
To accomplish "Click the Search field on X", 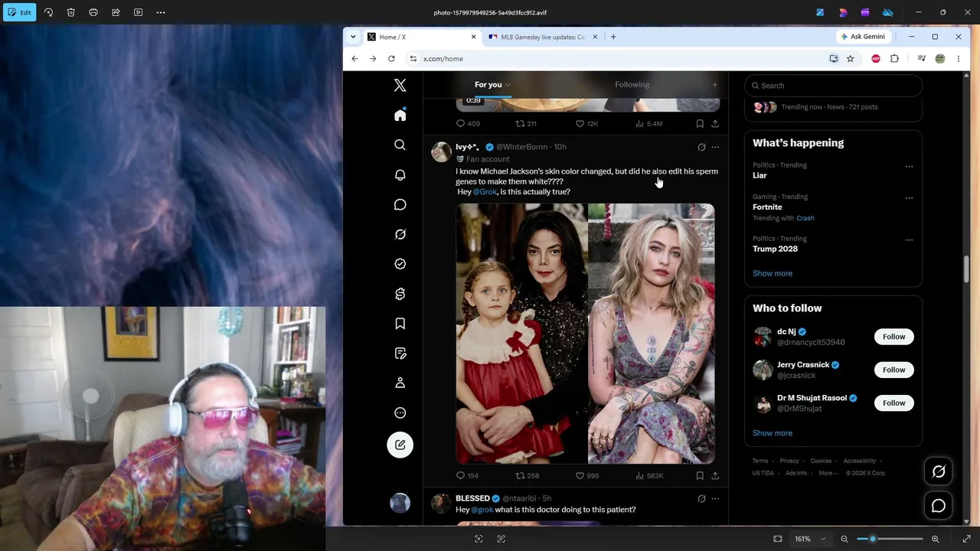I will pos(833,86).
